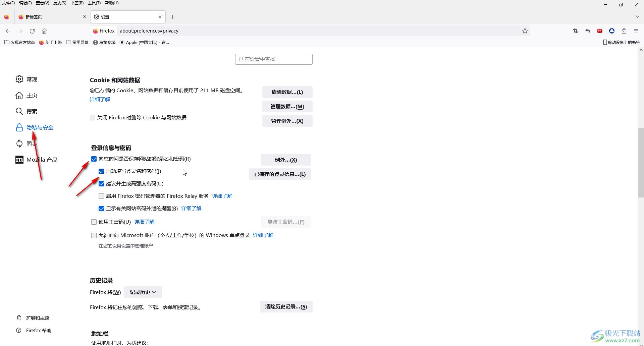Click 管理例外...(X) button
This screenshot has width=644, height=346.
point(287,121)
